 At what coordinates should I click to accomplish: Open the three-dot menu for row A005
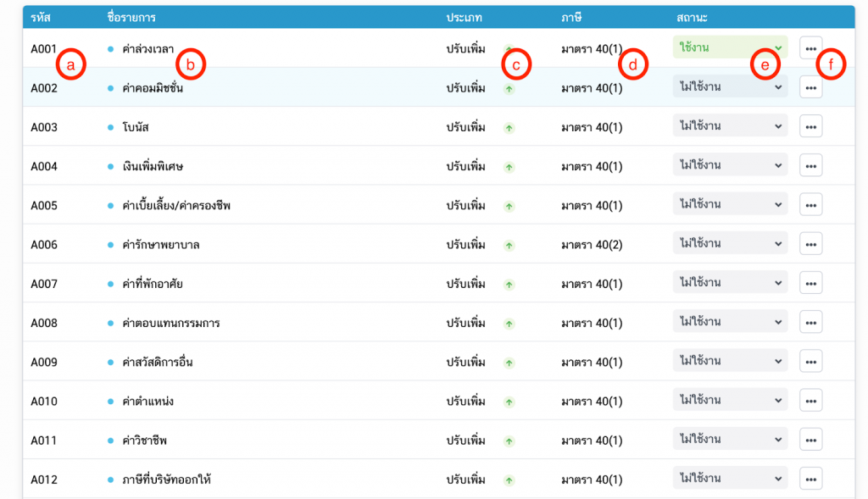pyautogui.click(x=810, y=205)
